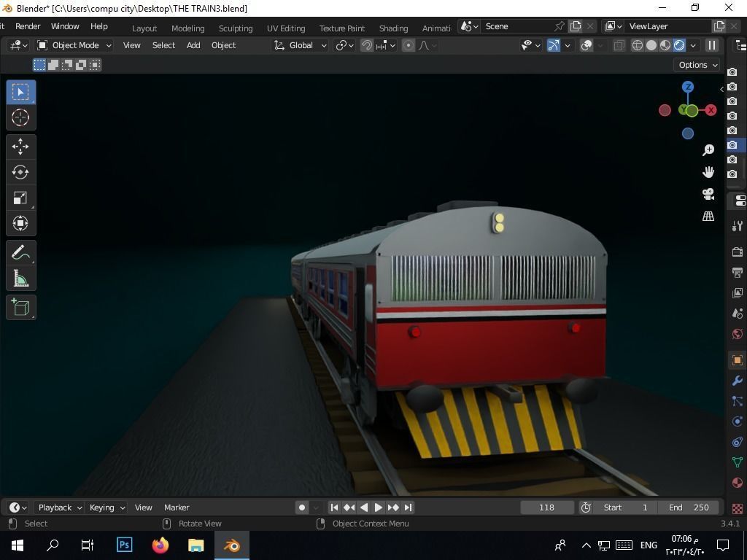Choose the Move tool

pyautogui.click(x=20, y=147)
